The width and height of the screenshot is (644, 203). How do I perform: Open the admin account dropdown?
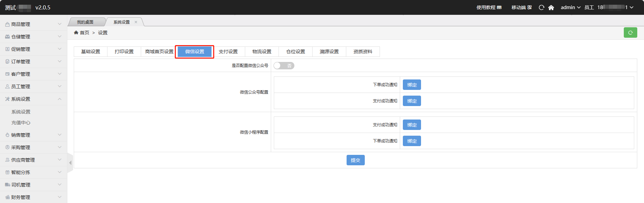(570, 7)
